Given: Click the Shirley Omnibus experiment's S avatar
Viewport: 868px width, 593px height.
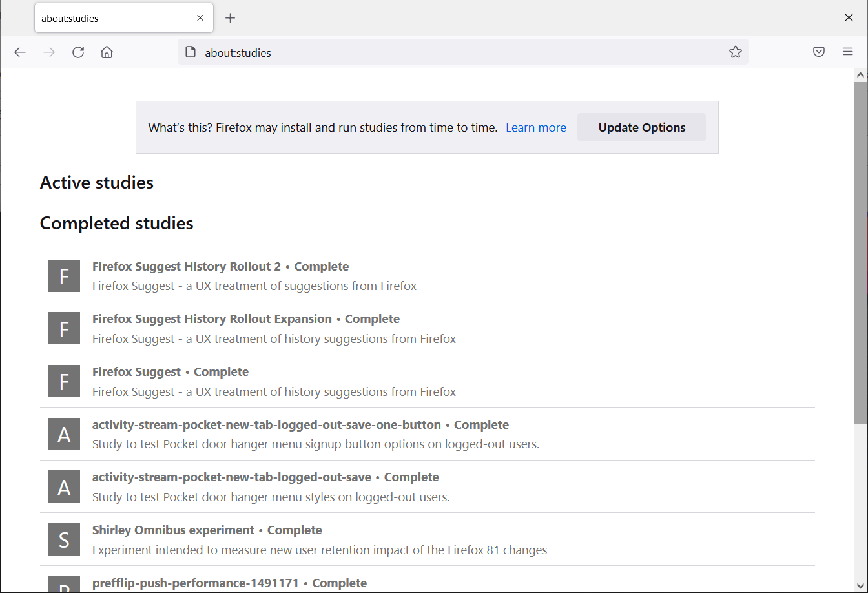Looking at the screenshot, I should 63,539.
